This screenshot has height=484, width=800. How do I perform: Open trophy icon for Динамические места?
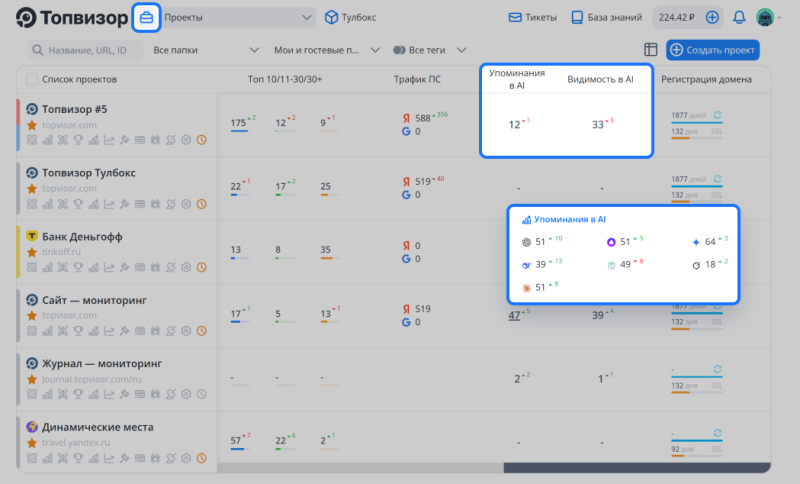[x=78, y=458]
